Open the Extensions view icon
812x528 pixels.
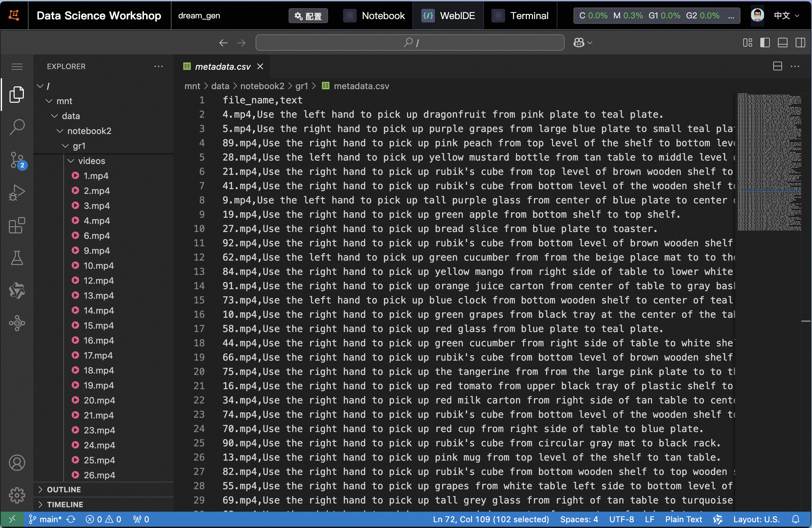click(17, 226)
